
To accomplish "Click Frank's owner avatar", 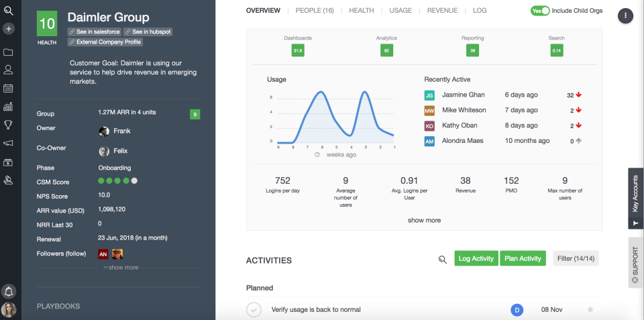I will pos(104,131).
